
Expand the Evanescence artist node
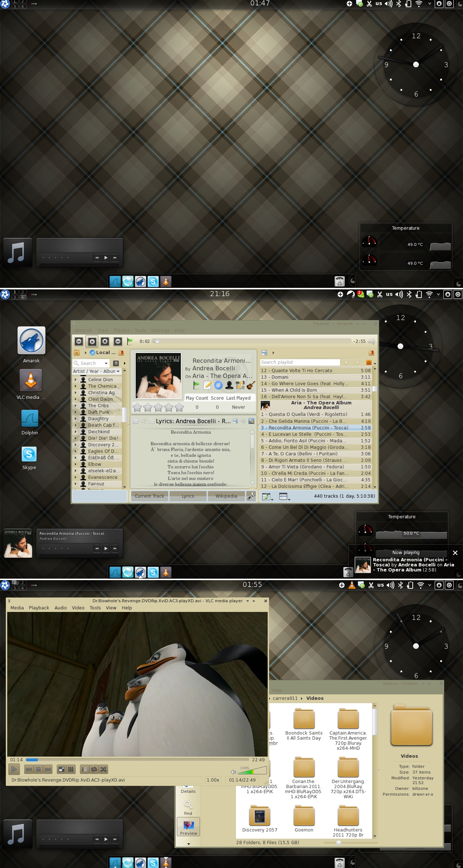pos(76,477)
